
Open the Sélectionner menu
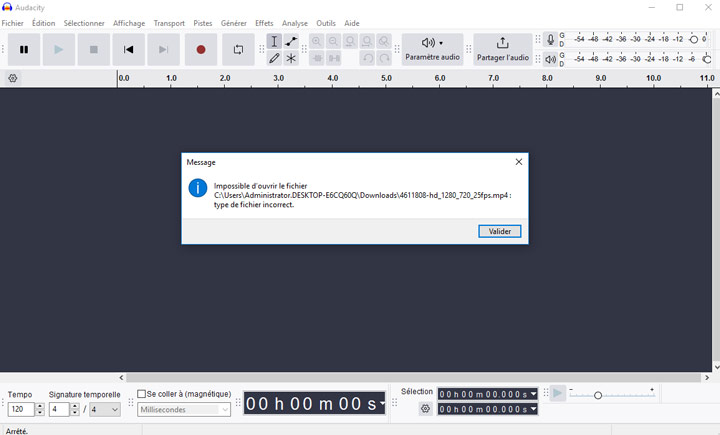click(84, 23)
